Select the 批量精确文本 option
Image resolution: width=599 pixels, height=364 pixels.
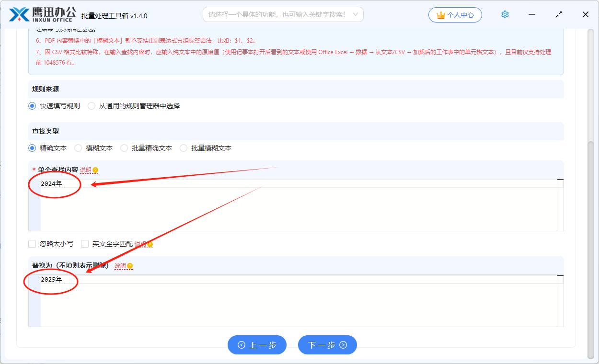click(x=124, y=148)
